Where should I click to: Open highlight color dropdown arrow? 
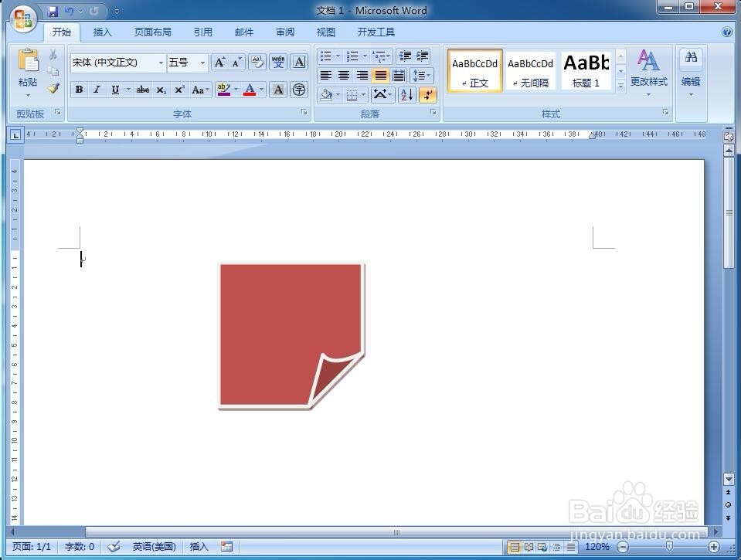coord(236,90)
